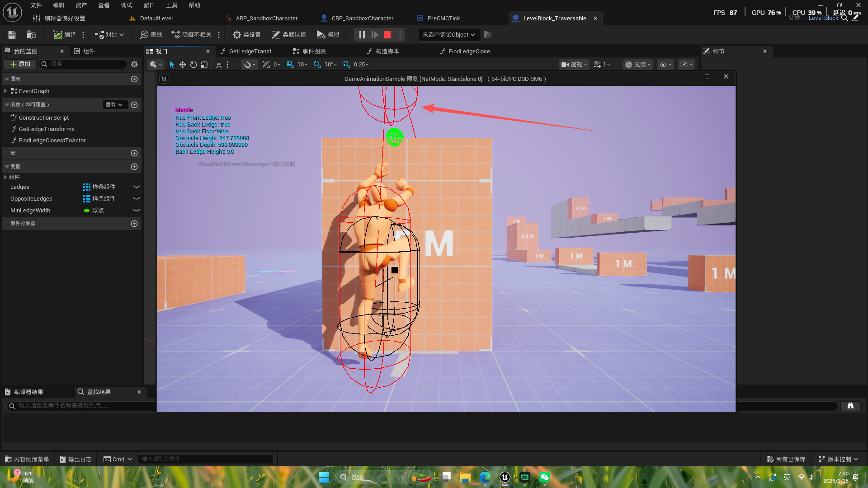Click the console command input field

(x=206, y=459)
